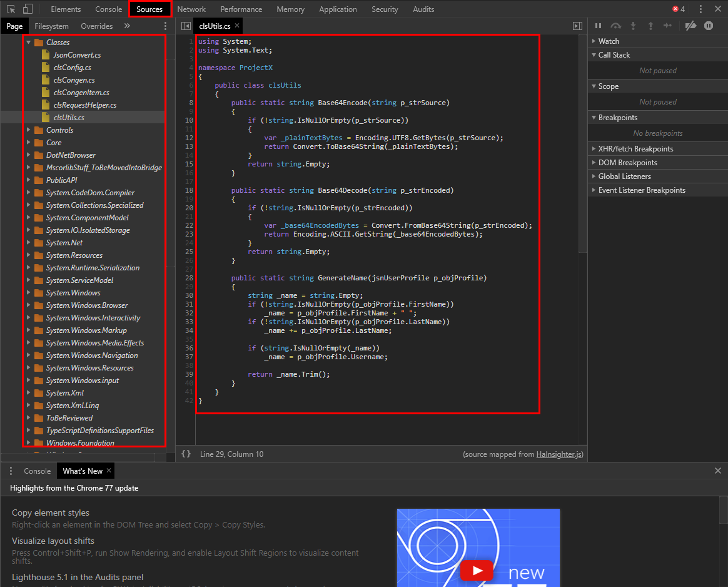
Task: Click the step debugger arrow icon
Action: [x=667, y=26]
